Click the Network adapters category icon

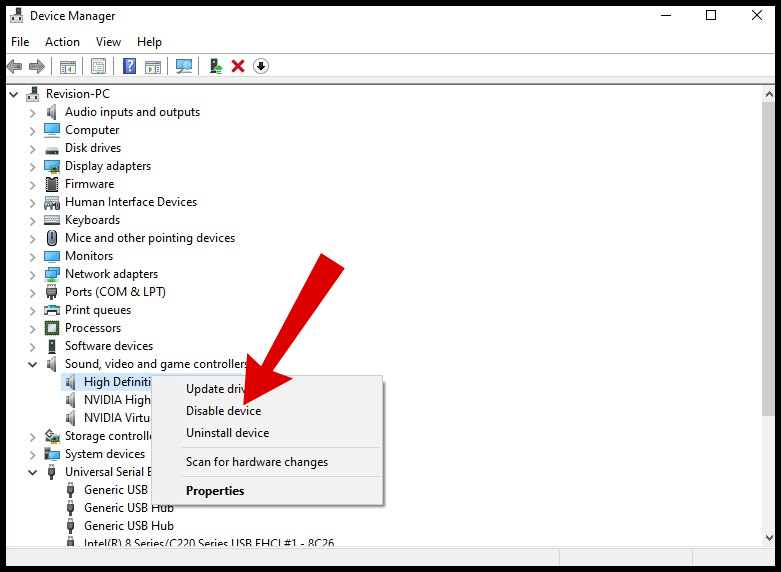[x=52, y=275]
